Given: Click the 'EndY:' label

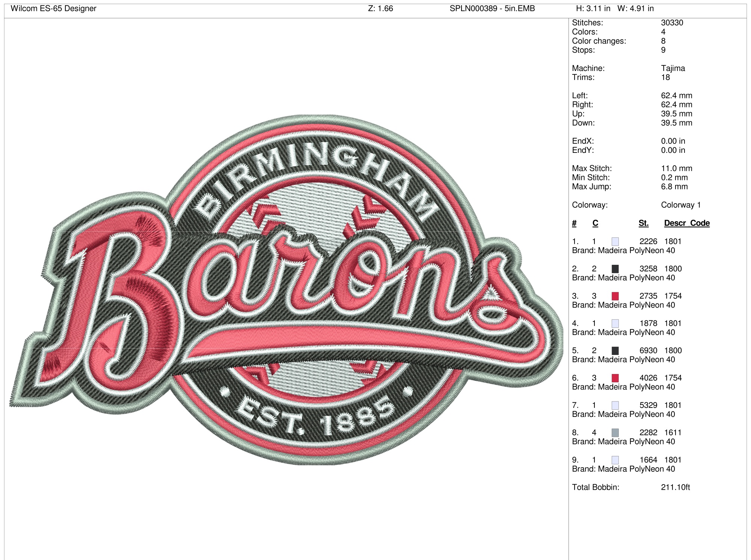Looking at the screenshot, I should [x=583, y=150].
